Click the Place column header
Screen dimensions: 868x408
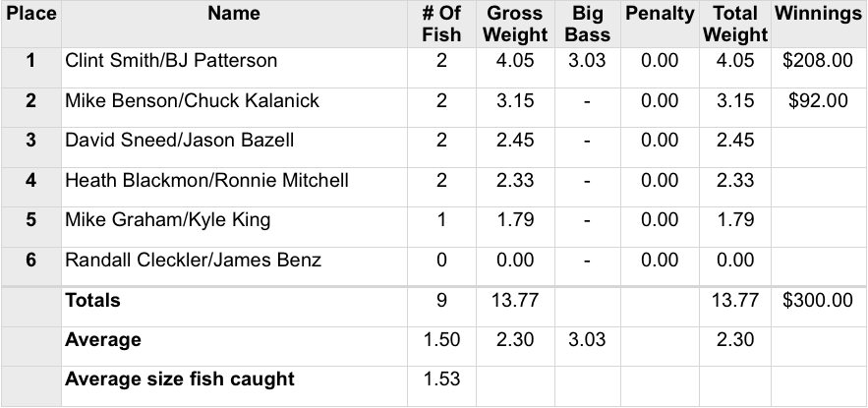[x=29, y=14]
